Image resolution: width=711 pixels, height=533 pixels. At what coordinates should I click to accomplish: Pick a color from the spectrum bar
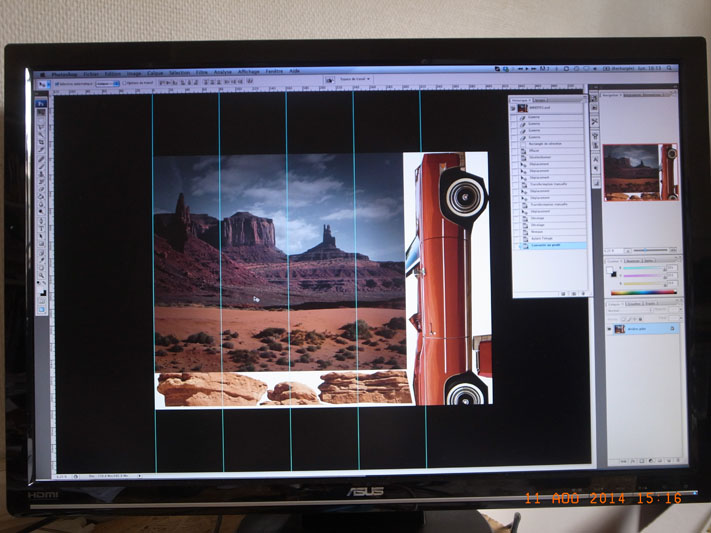(644, 293)
